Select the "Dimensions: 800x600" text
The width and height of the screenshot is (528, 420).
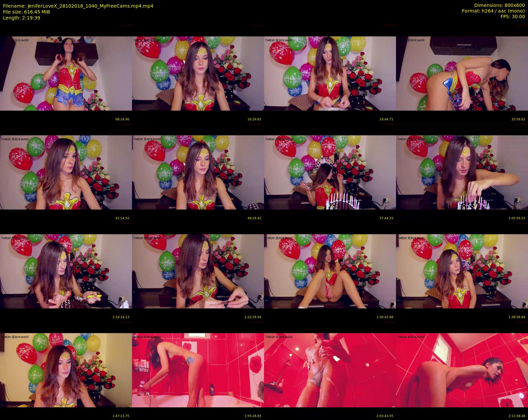coord(499,6)
